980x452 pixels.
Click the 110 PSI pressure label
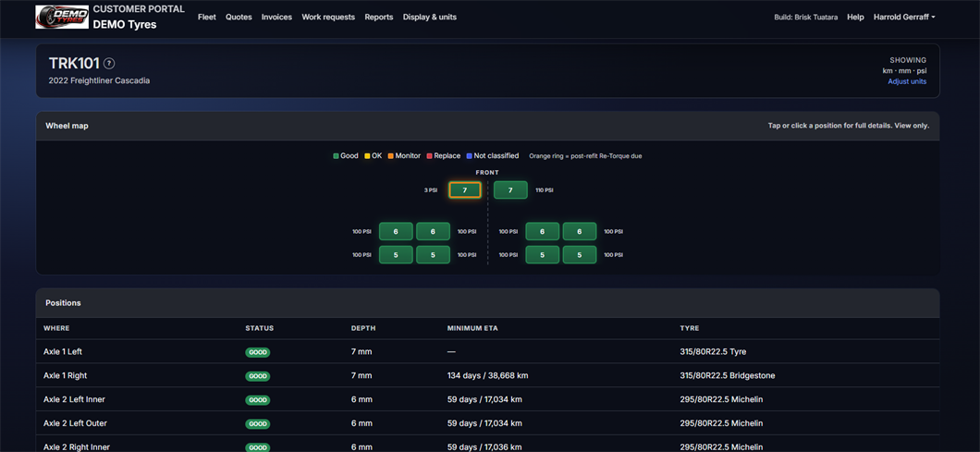click(545, 190)
